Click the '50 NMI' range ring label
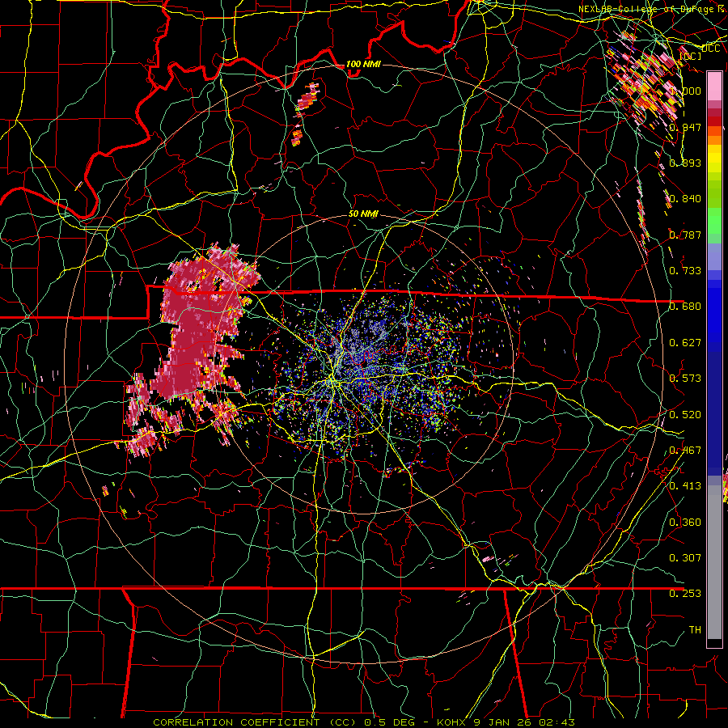The image size is (728, 728). (363, 214)
